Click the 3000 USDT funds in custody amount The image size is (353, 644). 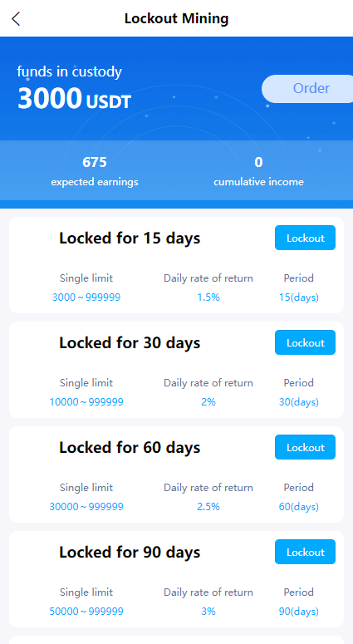click(x=74, y=99)
